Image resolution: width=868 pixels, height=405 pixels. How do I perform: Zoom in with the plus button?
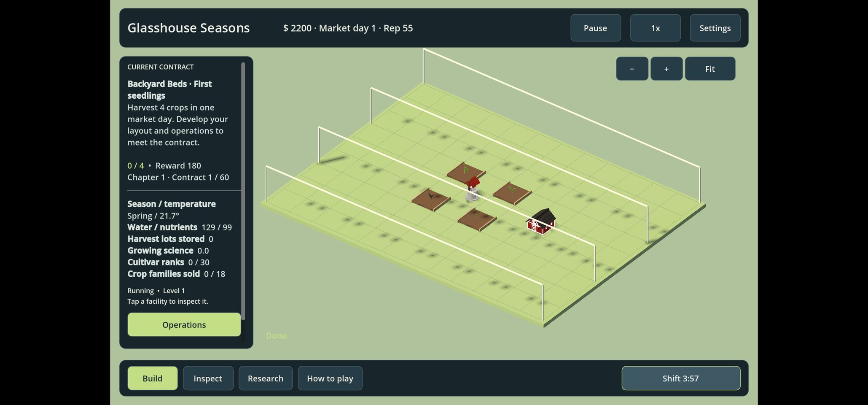666,69
